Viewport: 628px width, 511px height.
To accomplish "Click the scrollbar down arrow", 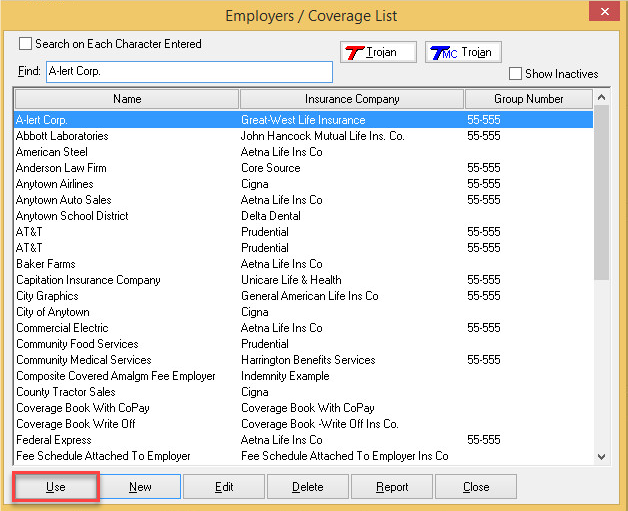I will 601,457.
